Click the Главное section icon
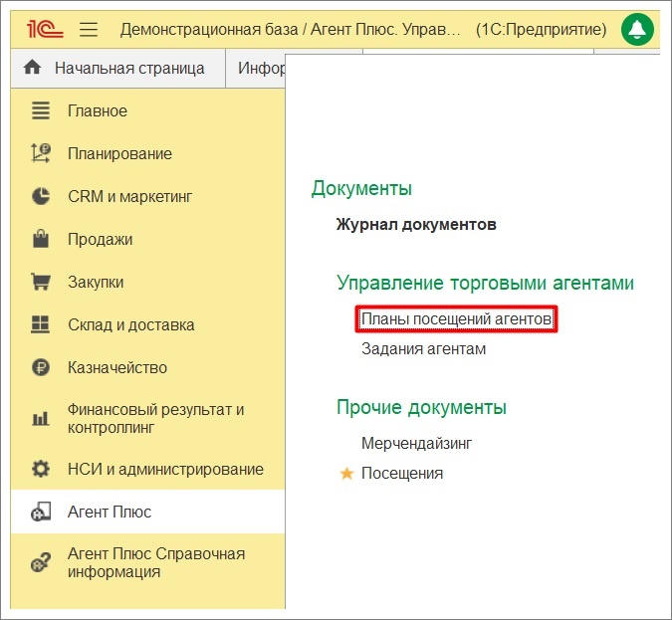The image size is (672, 620). (41, 110)
